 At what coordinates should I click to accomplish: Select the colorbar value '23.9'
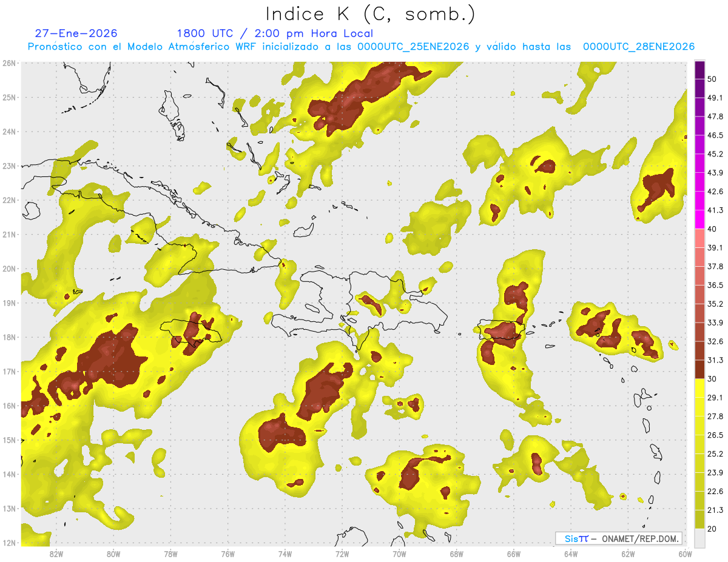pos(715,473)
